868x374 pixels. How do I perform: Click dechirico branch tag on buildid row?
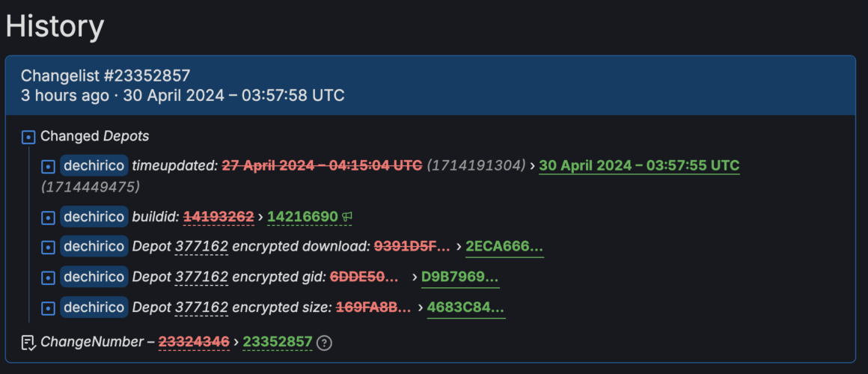[x=94, y=217]
